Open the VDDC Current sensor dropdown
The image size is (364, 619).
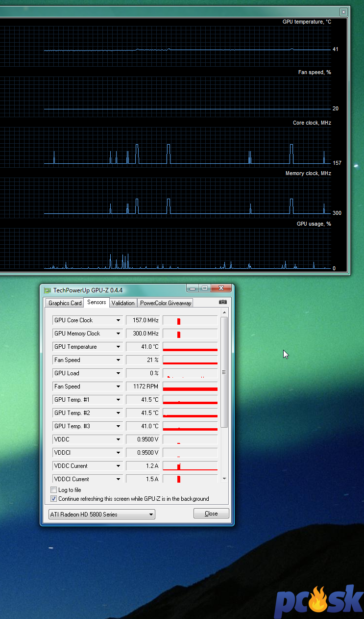tap(118, 466)
